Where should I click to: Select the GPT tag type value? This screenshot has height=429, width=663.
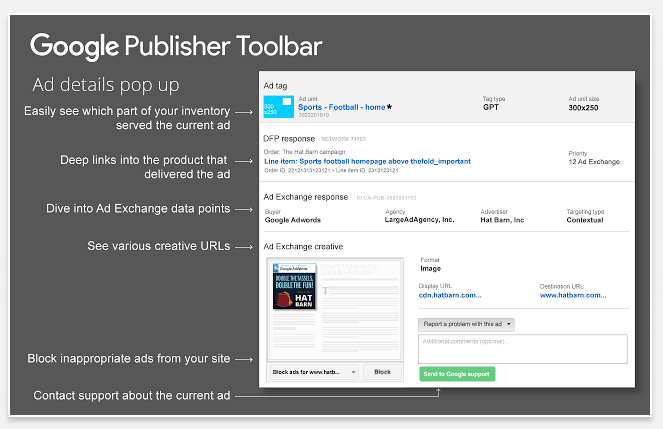tap(491, 107)
